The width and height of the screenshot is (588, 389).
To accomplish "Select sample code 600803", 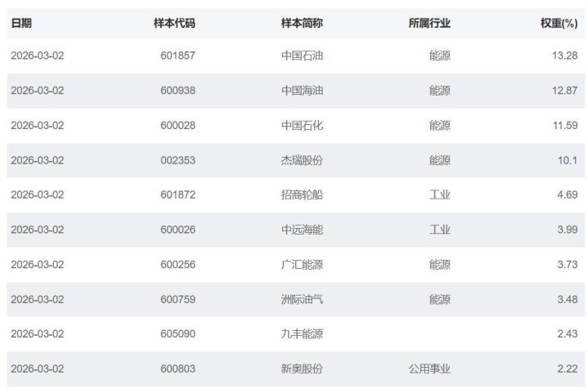I will (177, 369).
